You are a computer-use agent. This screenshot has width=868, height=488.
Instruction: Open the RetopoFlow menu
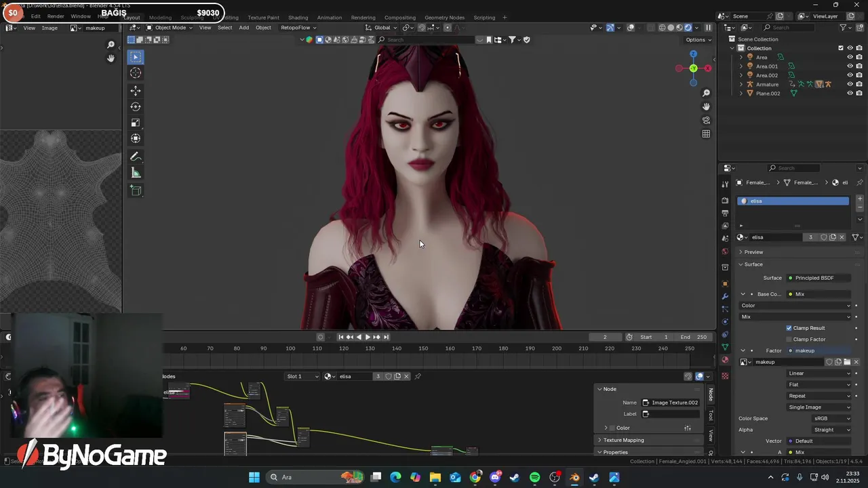[x=298, y=28]
